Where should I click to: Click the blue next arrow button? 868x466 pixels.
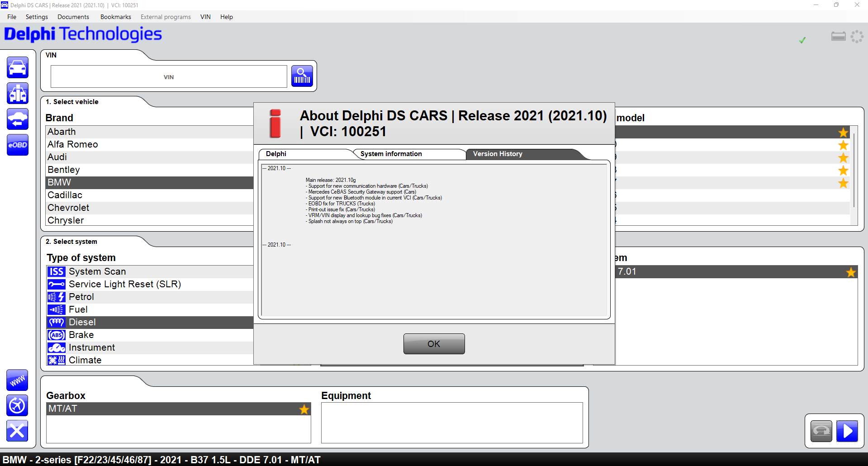847,431
